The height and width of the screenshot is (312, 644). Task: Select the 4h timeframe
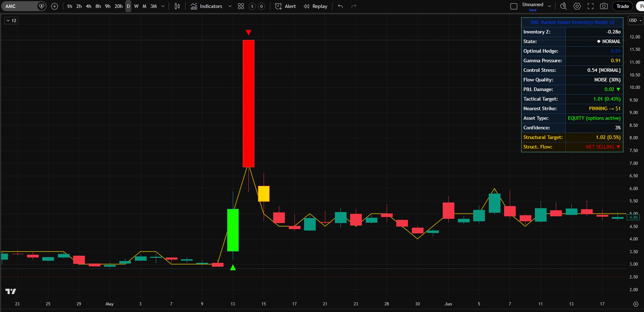pos(89,6)
